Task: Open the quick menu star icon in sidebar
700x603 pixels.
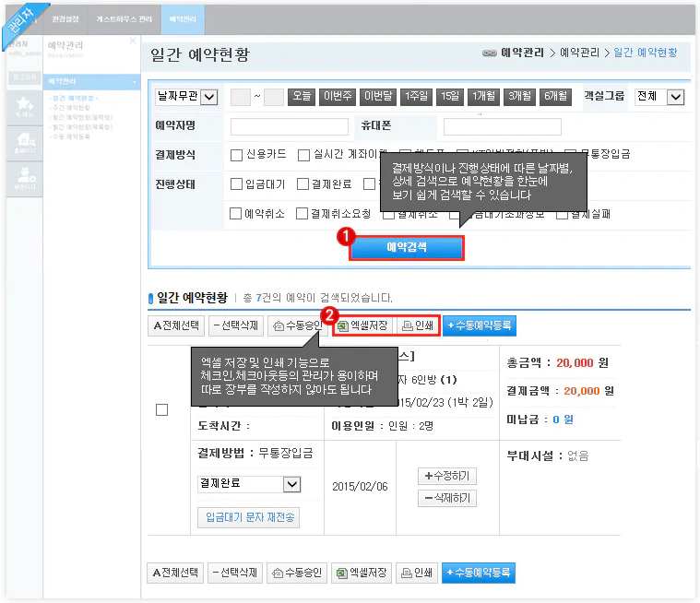Action: click(x=25, y=107)
